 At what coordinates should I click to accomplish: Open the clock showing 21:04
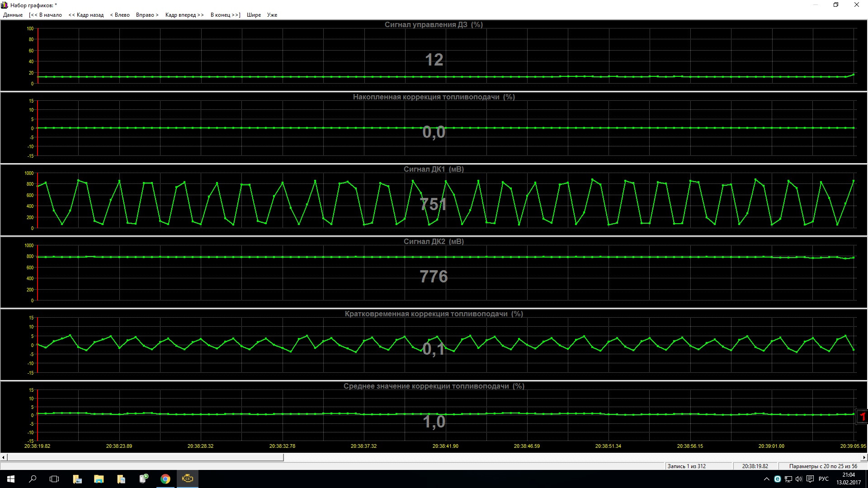click(849, 479)
